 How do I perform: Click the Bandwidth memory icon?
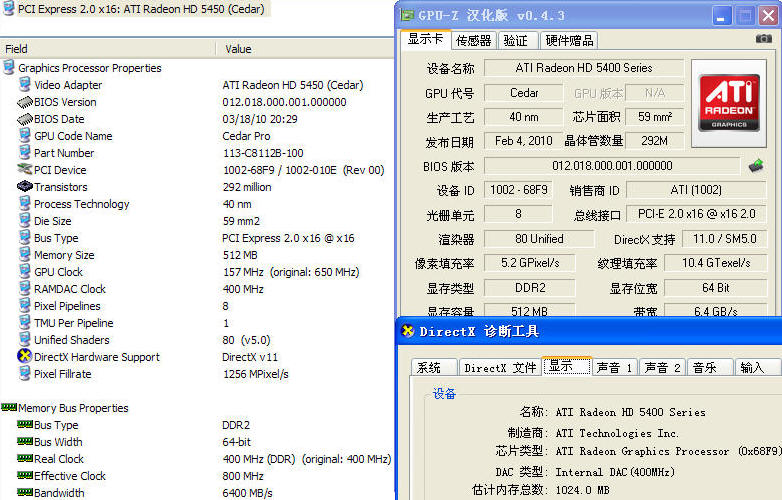(25, 493)
